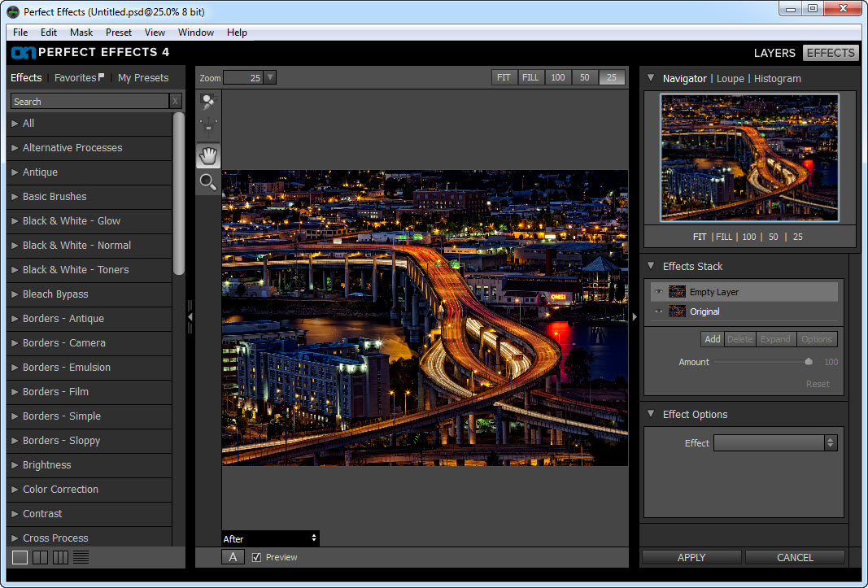Open the View menu
868x588 pixels.
click(155, 32)
